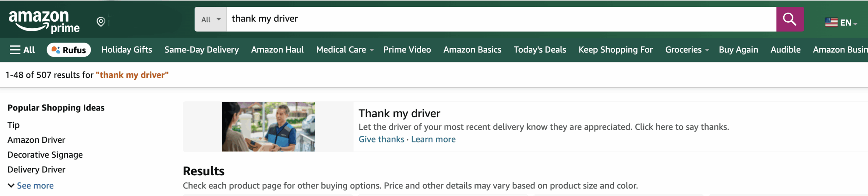Viewport: 868px width, 196px height.
Task: Click the US flag language icon
Action: pyautogui.click(x=831, y=22)
